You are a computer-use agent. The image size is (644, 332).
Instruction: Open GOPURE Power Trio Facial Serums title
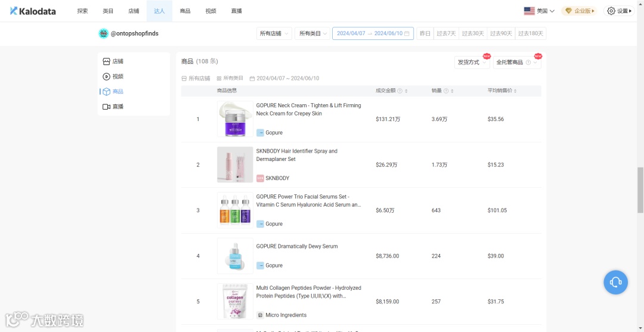308,201
